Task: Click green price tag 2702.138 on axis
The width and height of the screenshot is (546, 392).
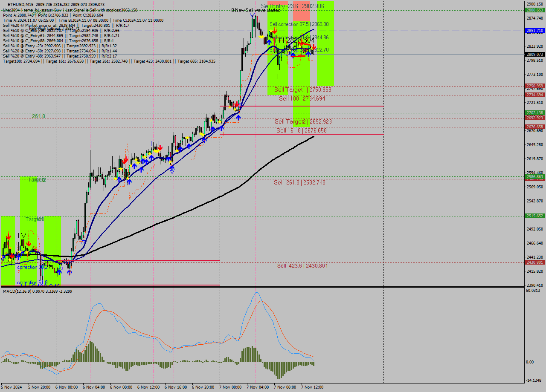Action: click(x=534, y=113)
